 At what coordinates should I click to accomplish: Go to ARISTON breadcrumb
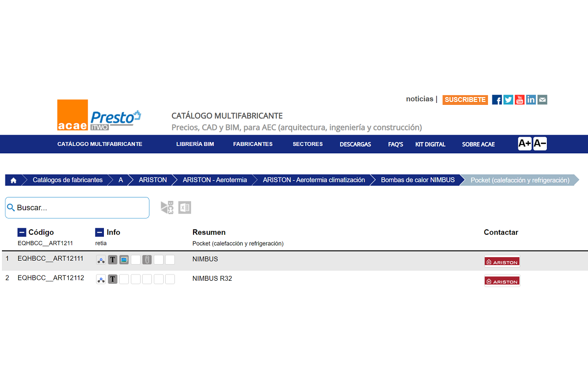pos(153,180)
